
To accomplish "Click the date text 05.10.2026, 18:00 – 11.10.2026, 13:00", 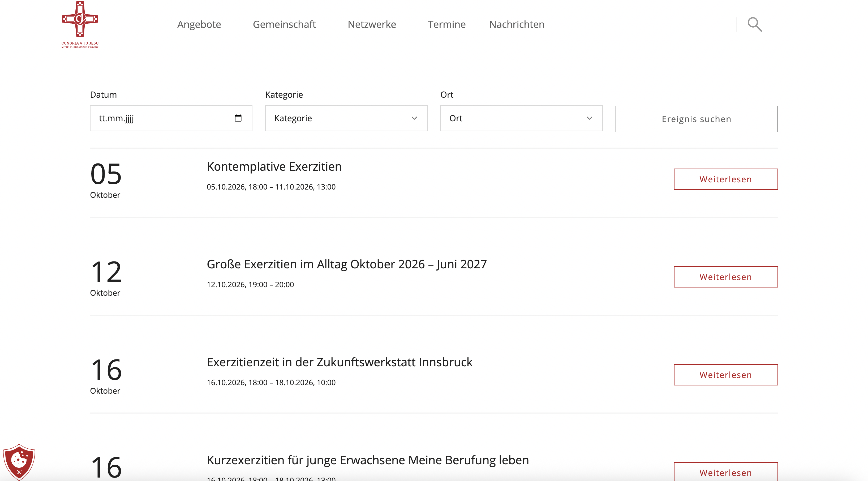I will pyautogui.click(x=271, y=187).
